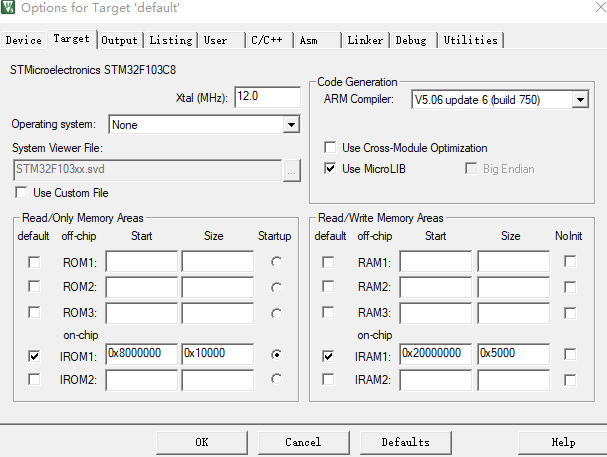Click the OK button
Viewport: 607px width, 457px height.
click(202, 443)
